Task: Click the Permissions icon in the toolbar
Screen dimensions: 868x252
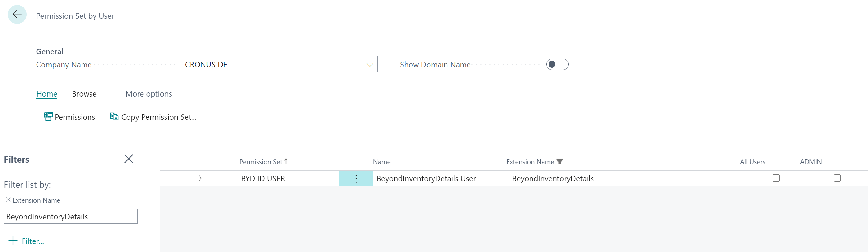Action: [48, 117]
